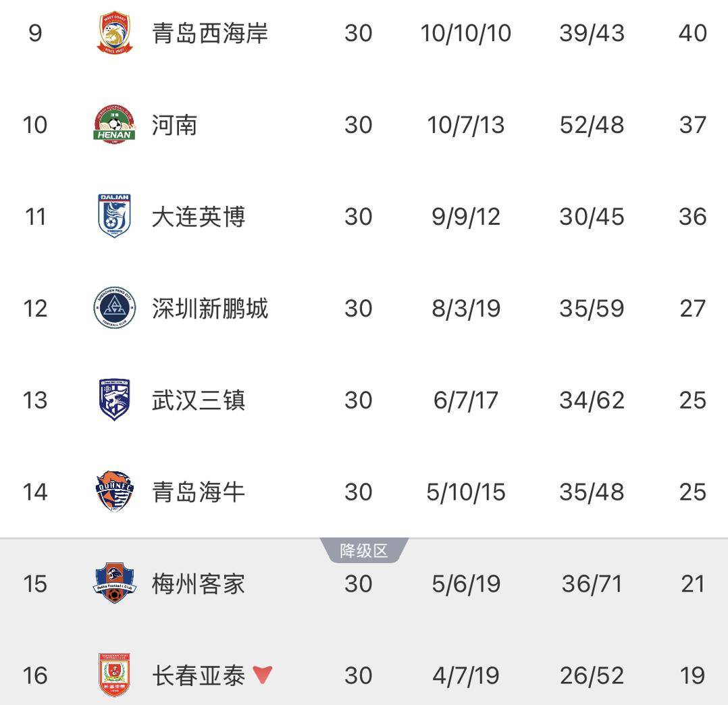Tap the 深圳新鹏城 team name
This screenshot has width=728, height=705.
tap(210, 309)
